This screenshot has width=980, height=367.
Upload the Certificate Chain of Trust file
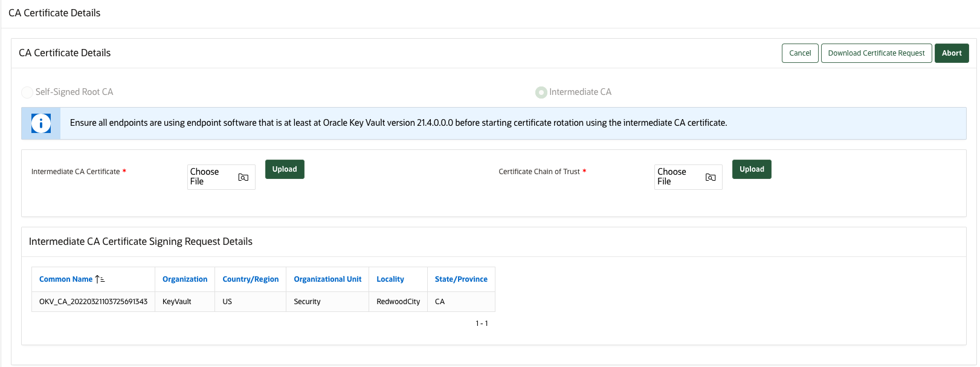tap(752, 169)
